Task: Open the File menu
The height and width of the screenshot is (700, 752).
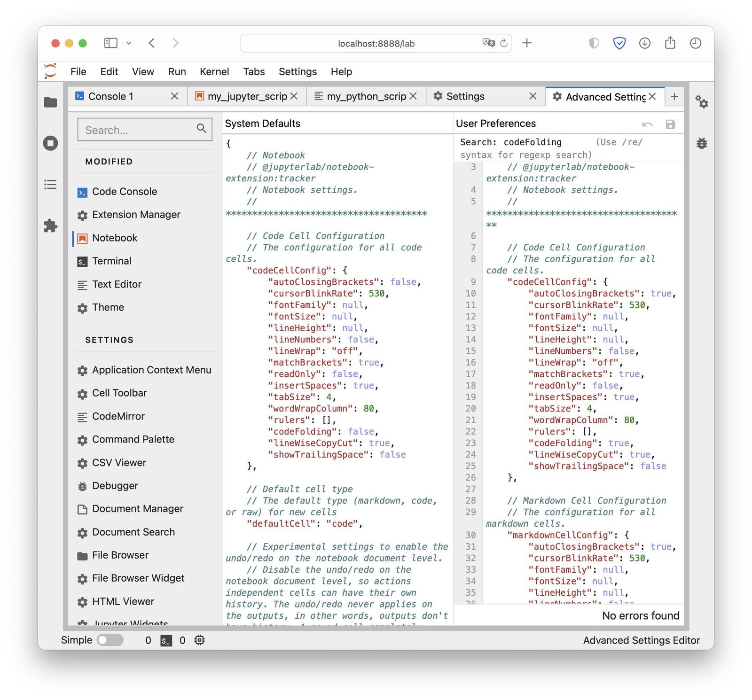Action: [x=78, y=71]
